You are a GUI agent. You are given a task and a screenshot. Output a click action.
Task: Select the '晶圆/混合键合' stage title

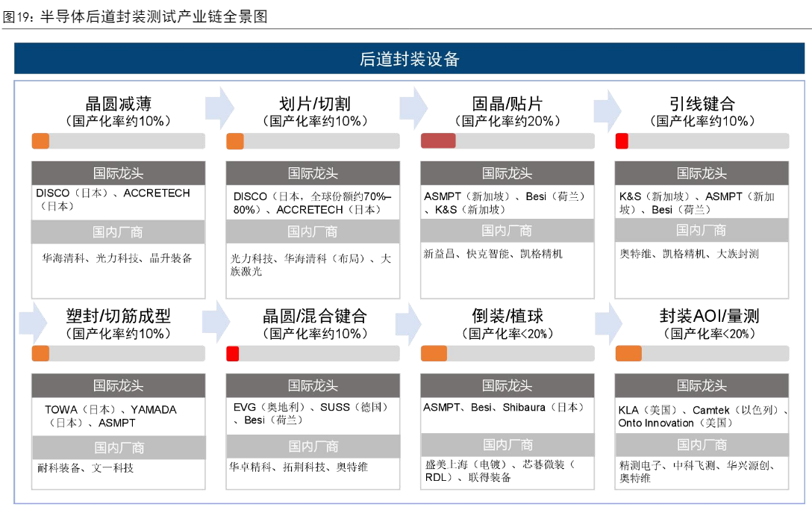[x=315, y=316]
